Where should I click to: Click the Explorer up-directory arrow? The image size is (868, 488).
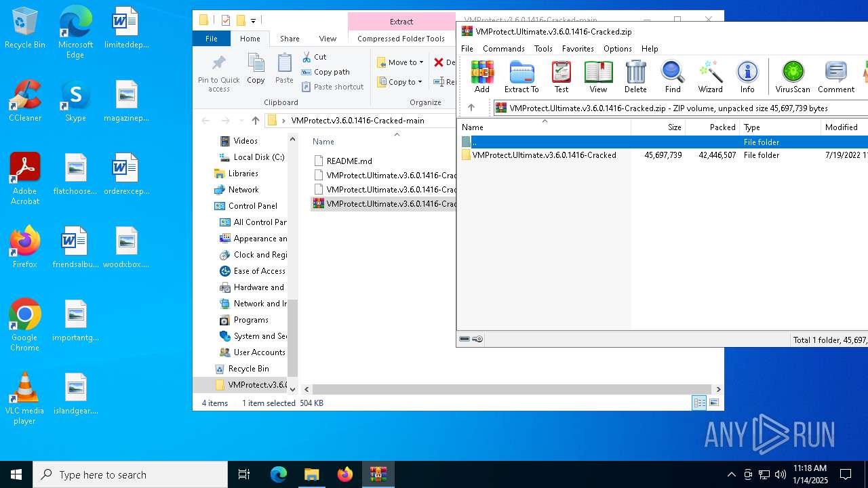tap(255, 121)
